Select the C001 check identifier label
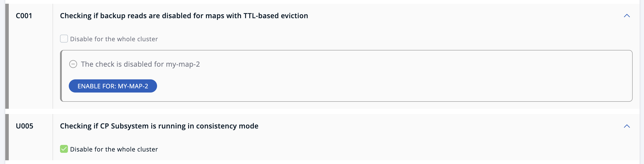The height and width of the screenshot is (164, 644). [24, 16]
